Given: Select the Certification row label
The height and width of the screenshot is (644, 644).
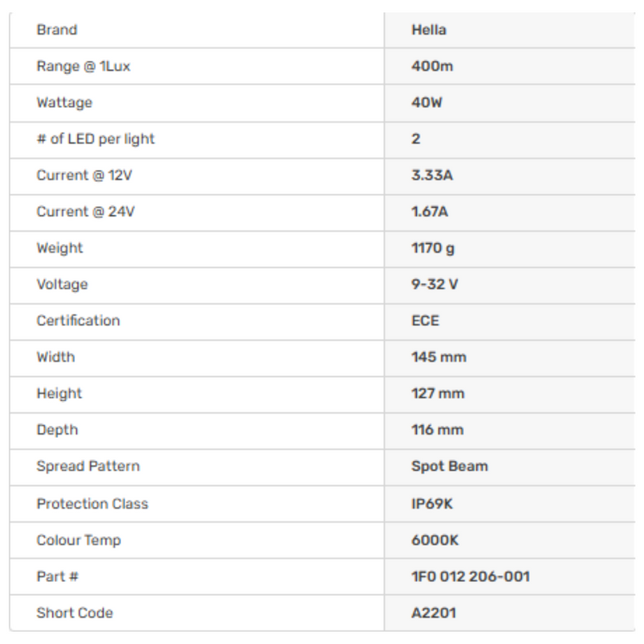Looking at the screenshot, I should tap(78, 320).
